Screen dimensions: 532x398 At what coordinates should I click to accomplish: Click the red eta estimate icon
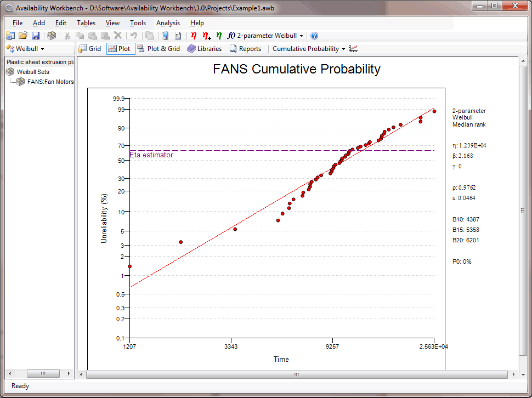194,36
